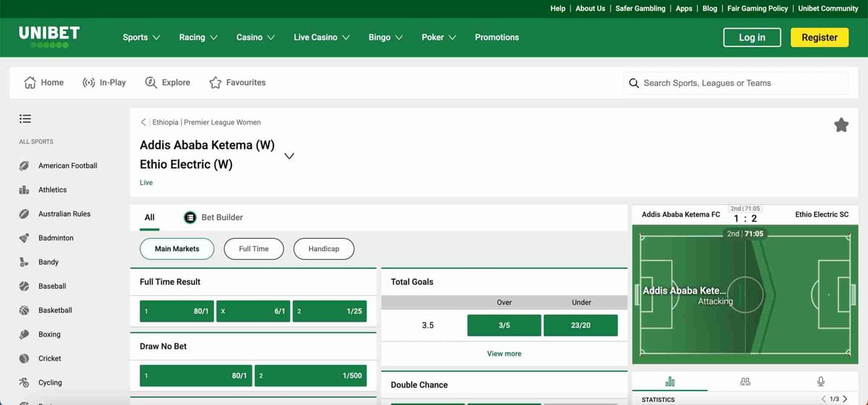Pick Draw No Bet away at 1/500
The width and height of the screenshot is (868, 405).
pos(311,375)
